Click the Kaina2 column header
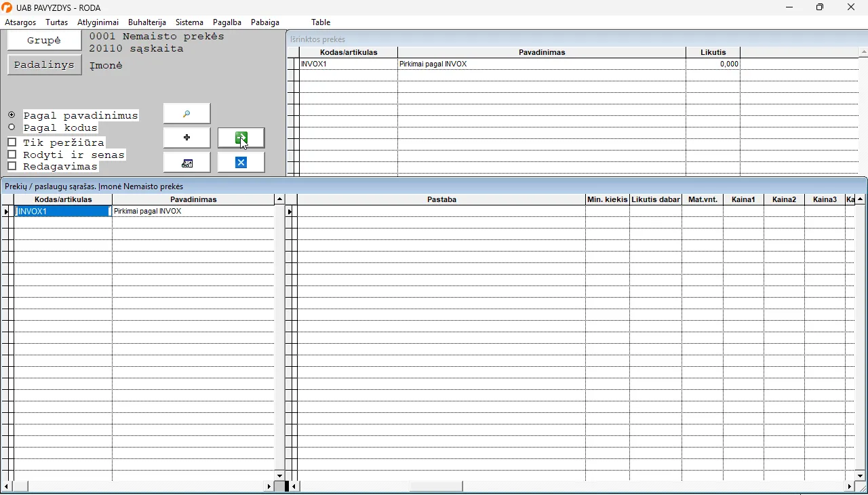 [785, 199]
